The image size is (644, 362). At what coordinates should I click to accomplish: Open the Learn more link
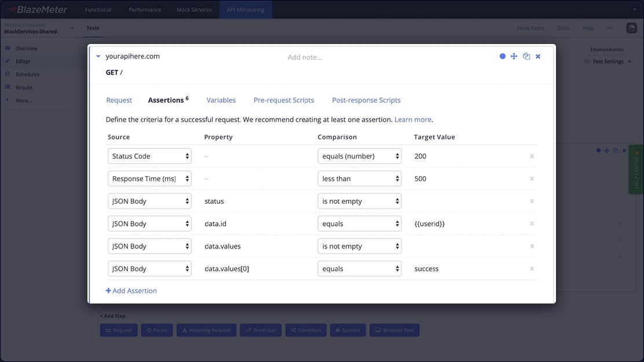click(x=413, y=119)
